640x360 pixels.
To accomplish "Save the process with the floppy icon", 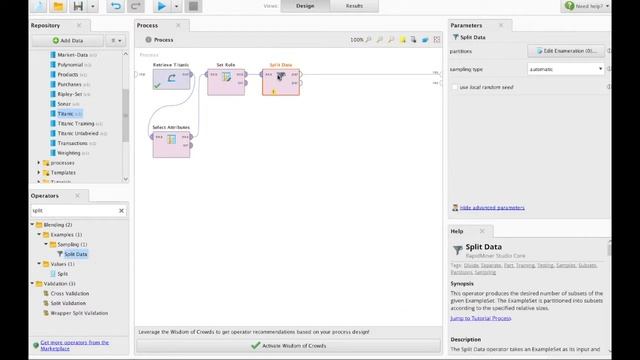I will (78, 6).
